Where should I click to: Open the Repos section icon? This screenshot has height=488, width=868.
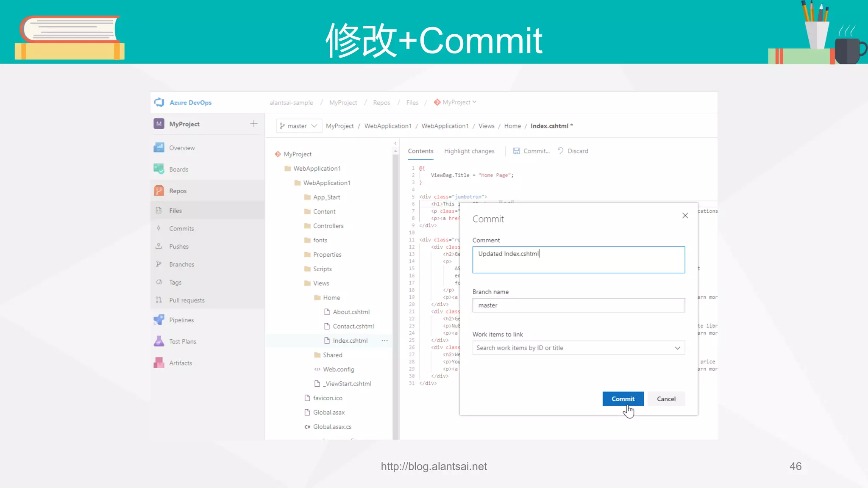click(159, 191)
